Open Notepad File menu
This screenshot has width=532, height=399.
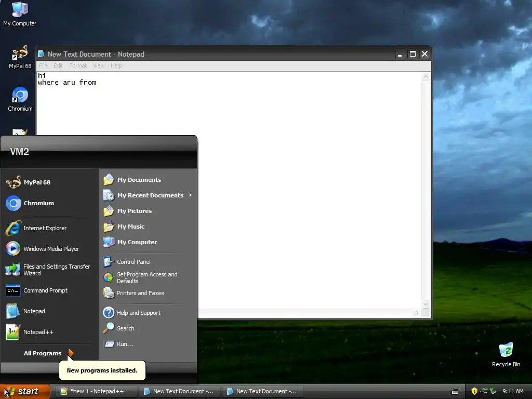(43, 65)
